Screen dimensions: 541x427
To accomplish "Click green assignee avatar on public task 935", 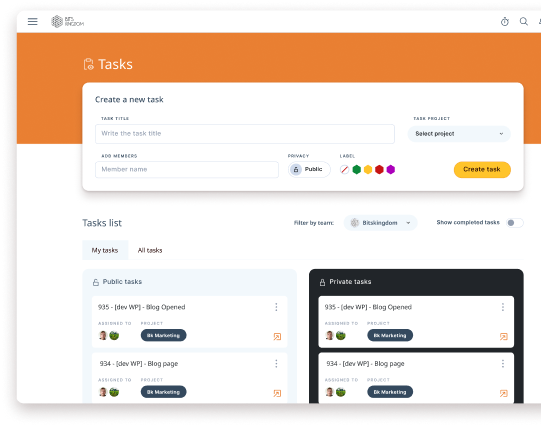I will pos(114,335).
